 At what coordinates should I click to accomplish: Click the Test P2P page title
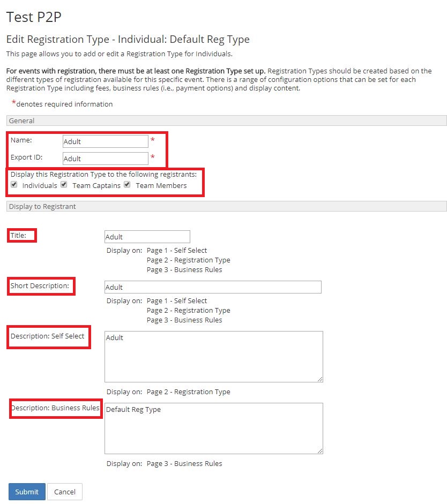pyautogui.click(x=34, y=17)
